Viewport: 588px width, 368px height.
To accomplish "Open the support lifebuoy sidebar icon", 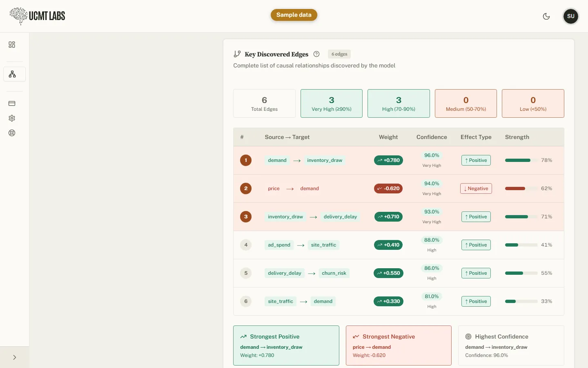I will point(12,133).
